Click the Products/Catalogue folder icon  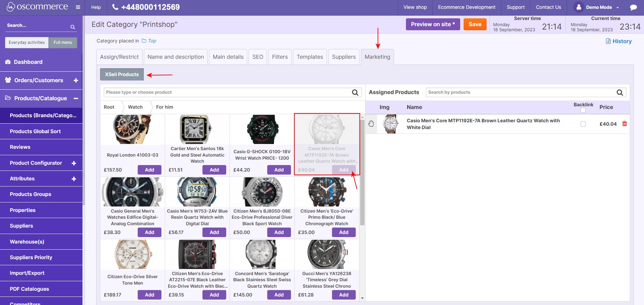(x=8, y=98)
